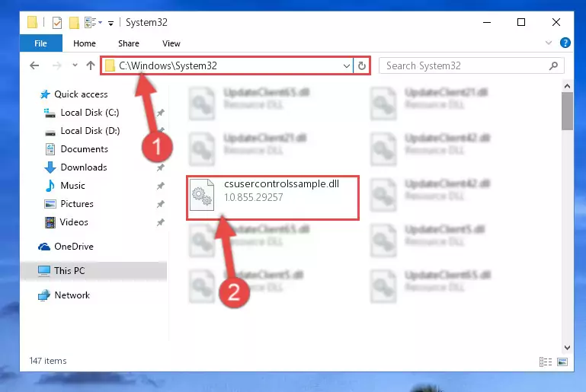Go up one folder level
This screenshot has height=392, width=586.
(x=91, y=65)
